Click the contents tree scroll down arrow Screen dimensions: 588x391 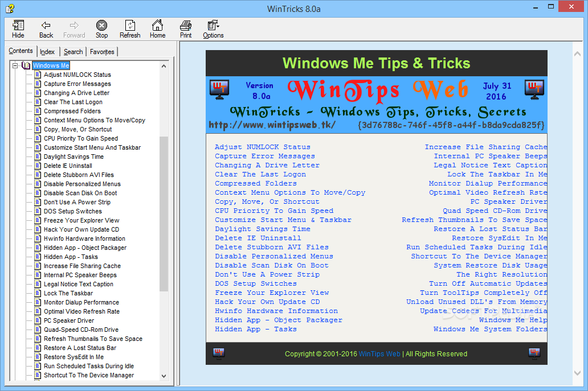click(164, 376)
